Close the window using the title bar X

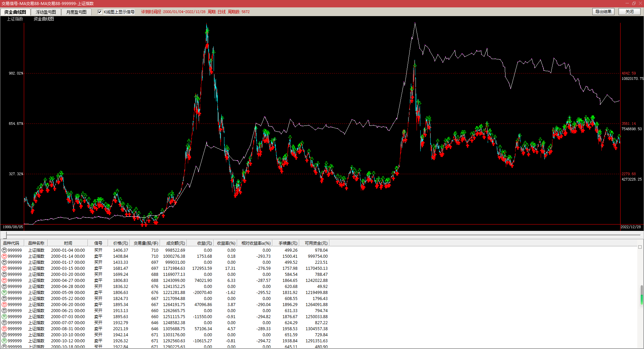tap(640, 3)
